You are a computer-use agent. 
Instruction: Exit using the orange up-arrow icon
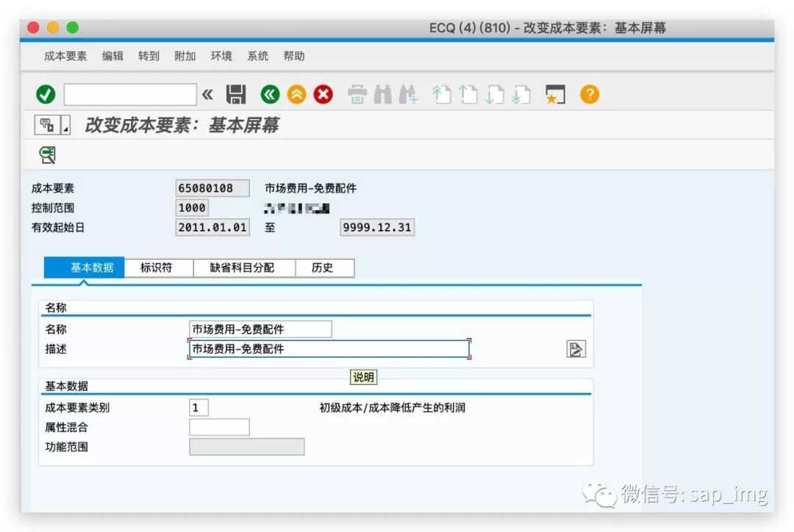[x=297, y=95]
